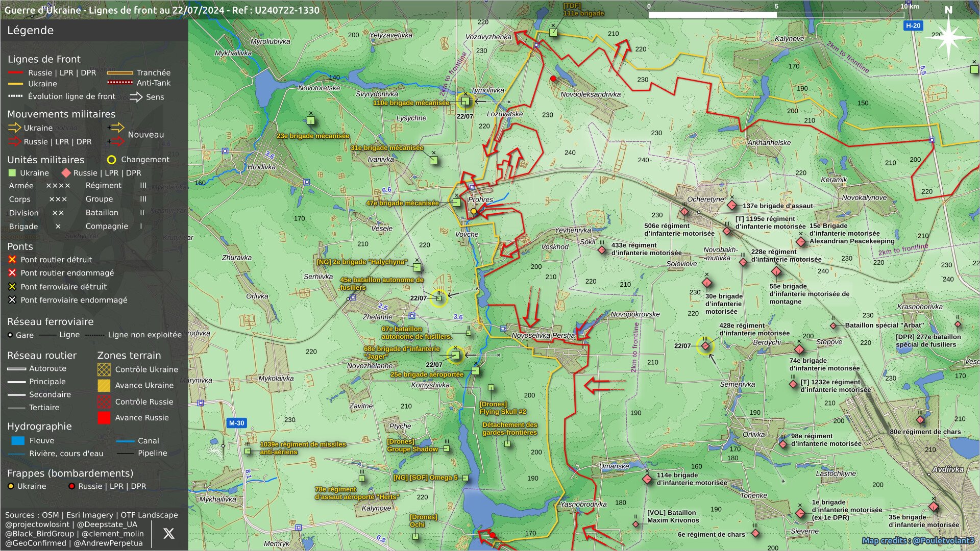Click the Mouvements militaires legend heading
Image resolution: width=980 pixels, height=551 pixels.
pyautogui.click(x=61, y=114)
